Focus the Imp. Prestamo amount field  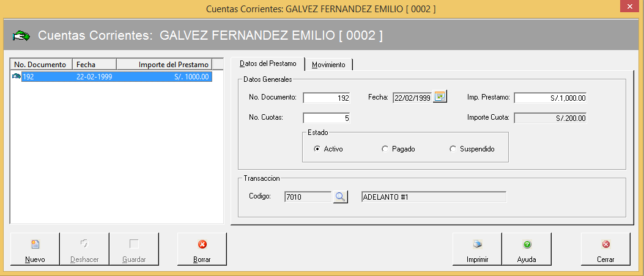pyautogui.click(x=550, y=98)
